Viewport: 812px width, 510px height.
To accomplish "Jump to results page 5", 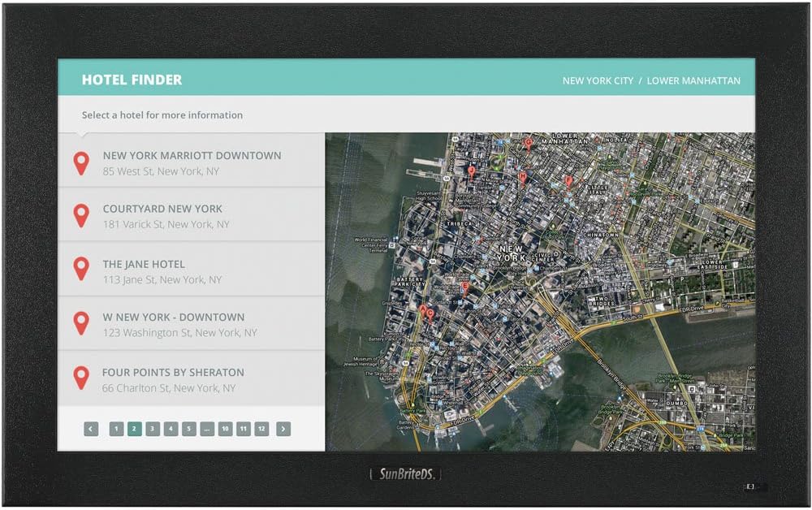I will click(189, 429).
